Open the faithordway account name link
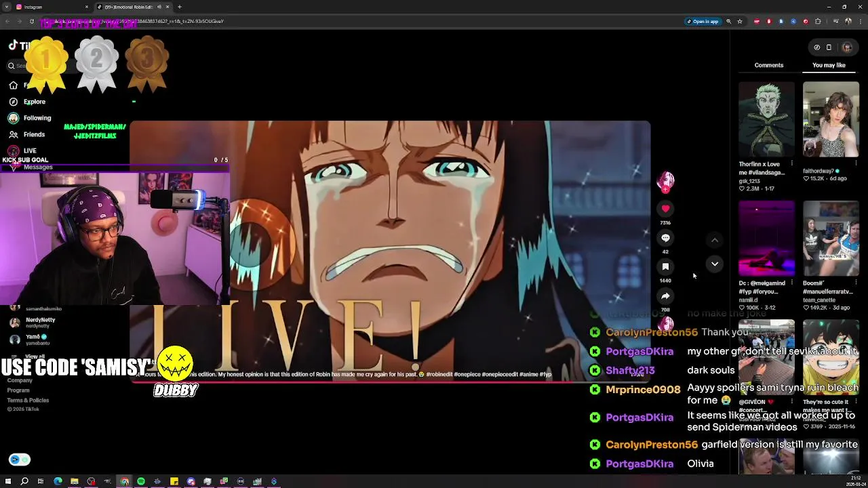Image resolution: width=868 pixels, height=488 pixels. pos(818,171)
